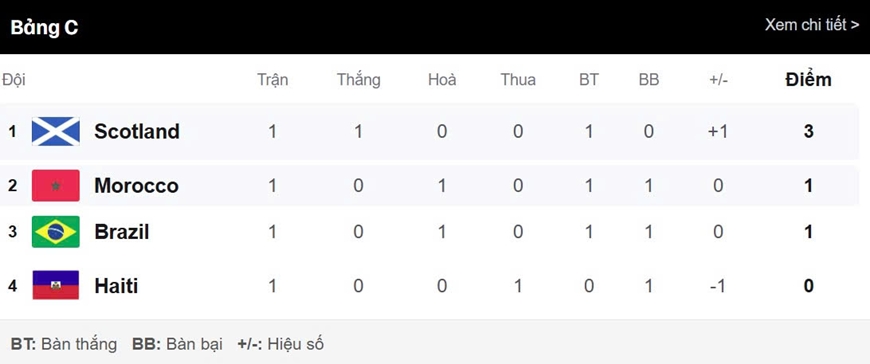Click the Brazil flag icon

[55, 231]
